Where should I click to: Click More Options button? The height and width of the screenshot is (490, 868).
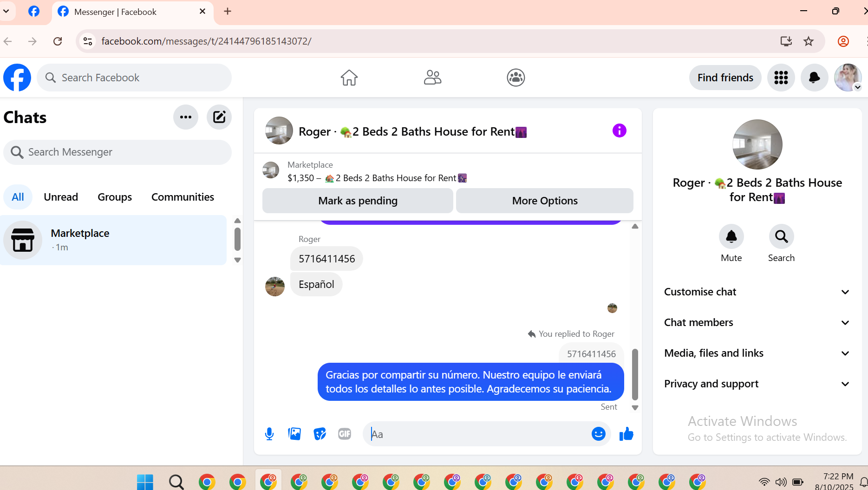coord(545,201)
